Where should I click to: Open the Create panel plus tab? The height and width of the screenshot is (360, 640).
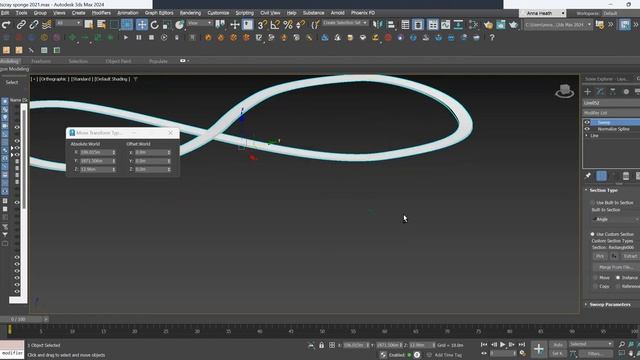click(588, 91)
